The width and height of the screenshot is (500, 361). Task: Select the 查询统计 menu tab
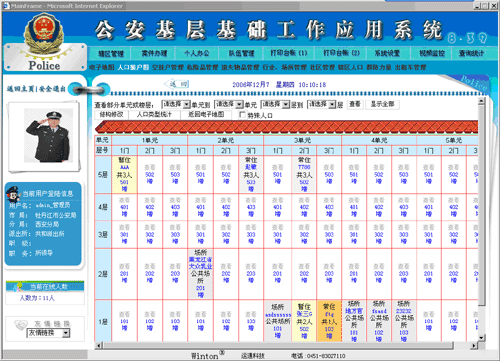(x=471, y=53)
